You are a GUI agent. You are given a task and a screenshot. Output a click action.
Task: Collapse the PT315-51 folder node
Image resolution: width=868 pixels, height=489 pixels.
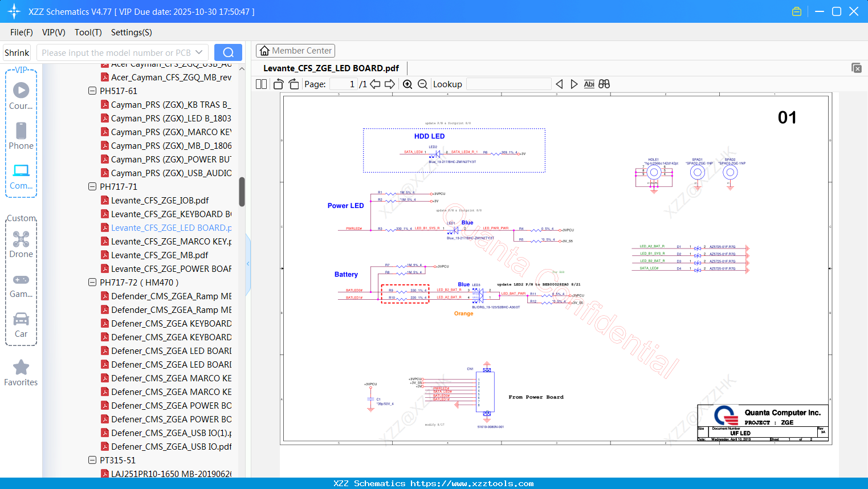point(92,460)
